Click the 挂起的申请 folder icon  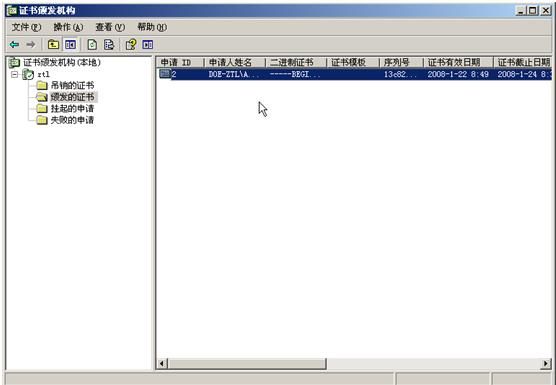[42, 108]
